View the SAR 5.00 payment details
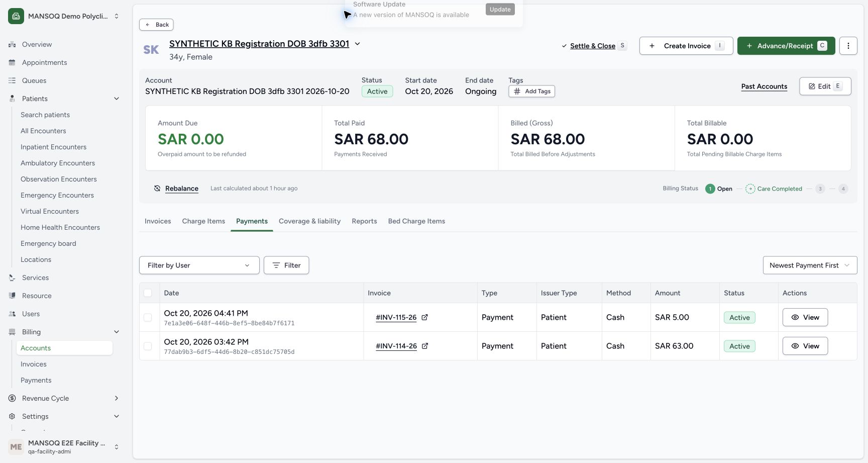Image resolution: width=868 pixels, height=463 pixels. tap(805, 317)
